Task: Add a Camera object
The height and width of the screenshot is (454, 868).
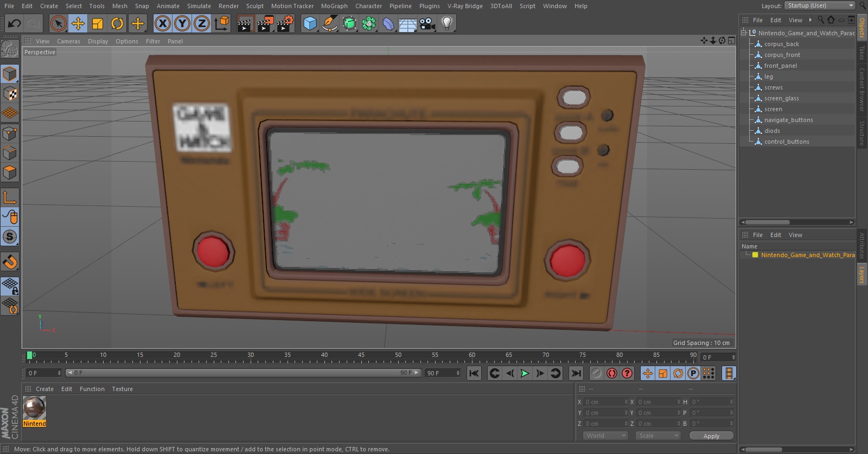Action: tap(427, 23)
